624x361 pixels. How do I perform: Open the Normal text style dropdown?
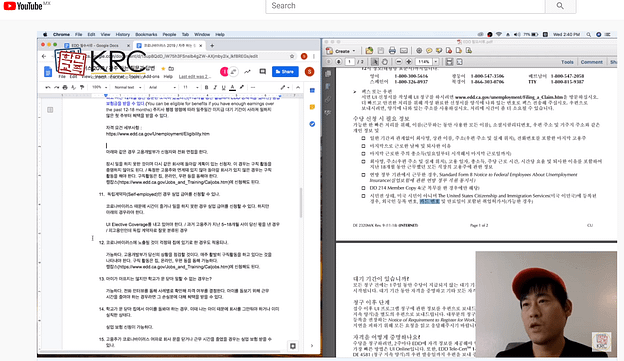pos(128,87)
